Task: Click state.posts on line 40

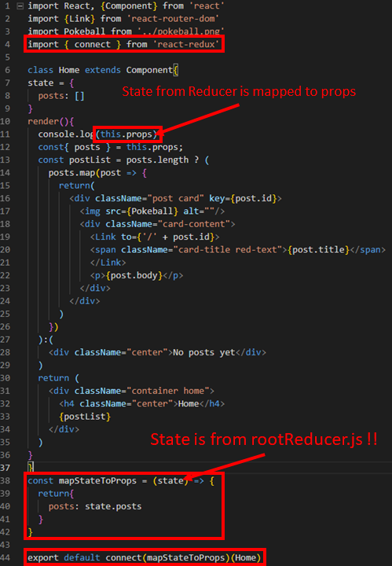Action: pos(113,506)
